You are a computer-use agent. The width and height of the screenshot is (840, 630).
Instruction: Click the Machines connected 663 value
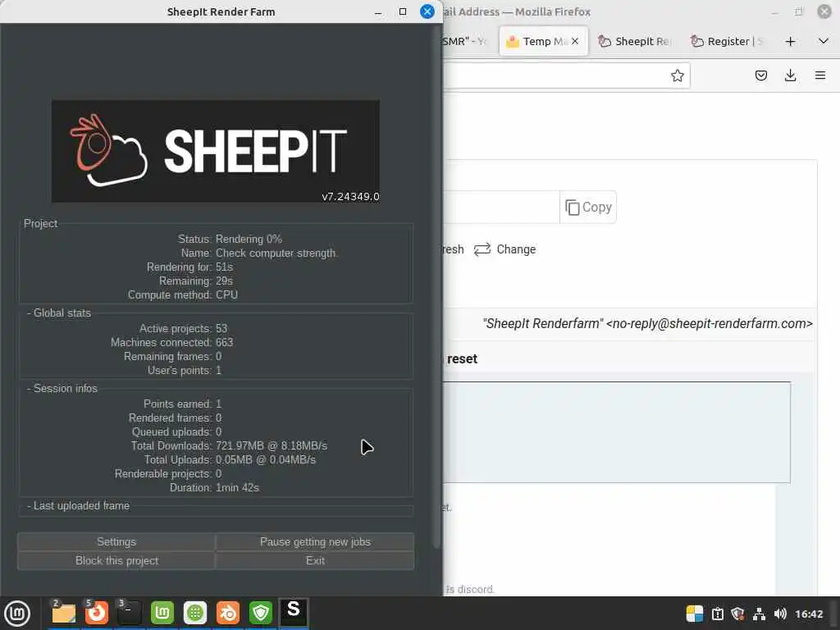coord(224,342)
